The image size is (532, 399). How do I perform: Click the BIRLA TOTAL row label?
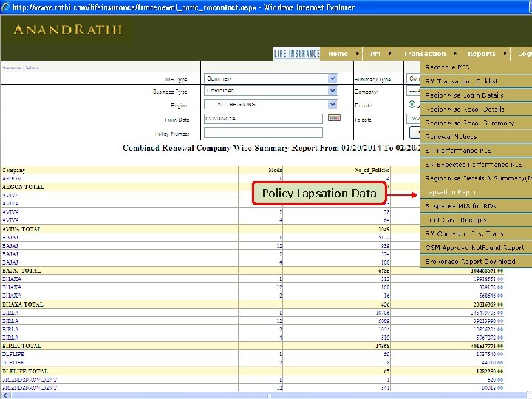(21, 346)
